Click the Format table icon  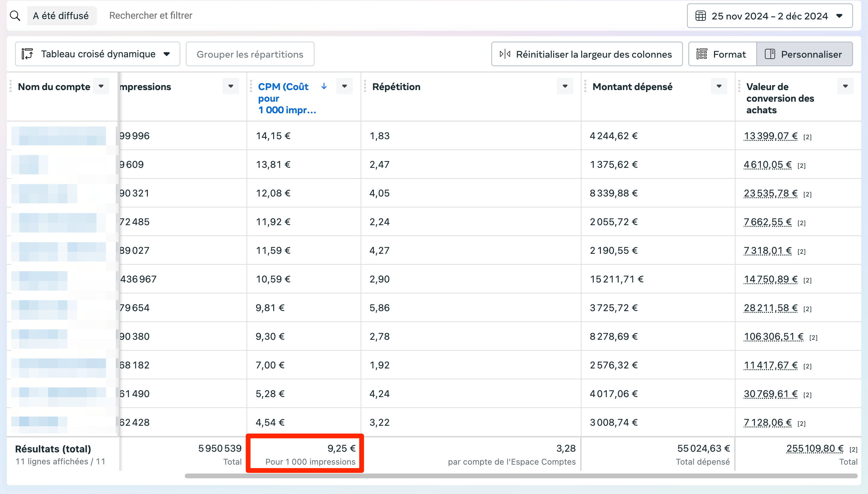point(702,54)
